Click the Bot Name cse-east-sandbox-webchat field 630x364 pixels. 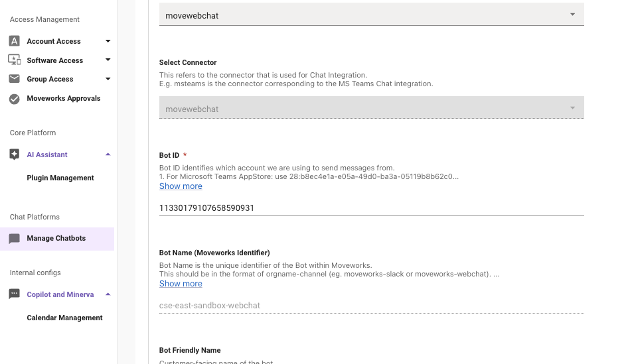(x=371, y=306)
